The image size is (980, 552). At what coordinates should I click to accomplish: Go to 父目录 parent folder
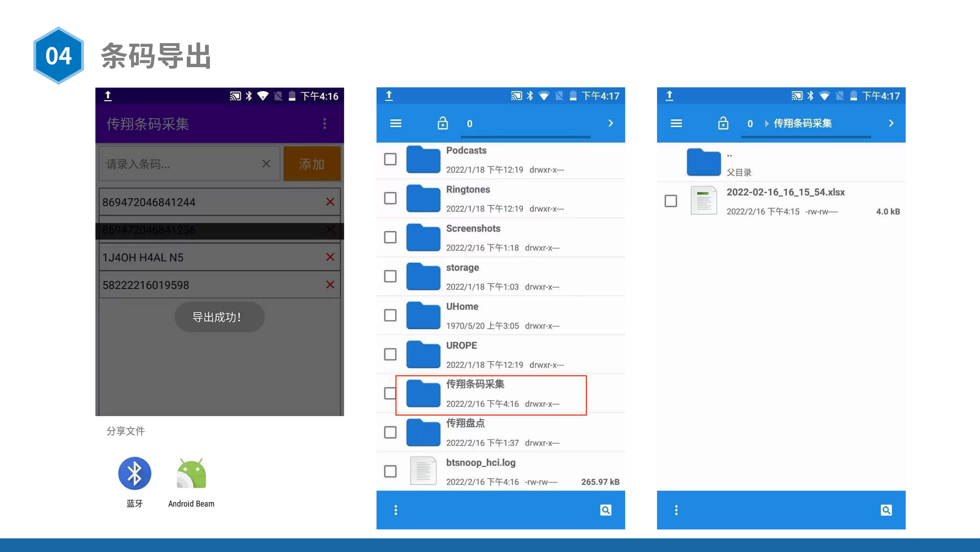coord(781,162)
